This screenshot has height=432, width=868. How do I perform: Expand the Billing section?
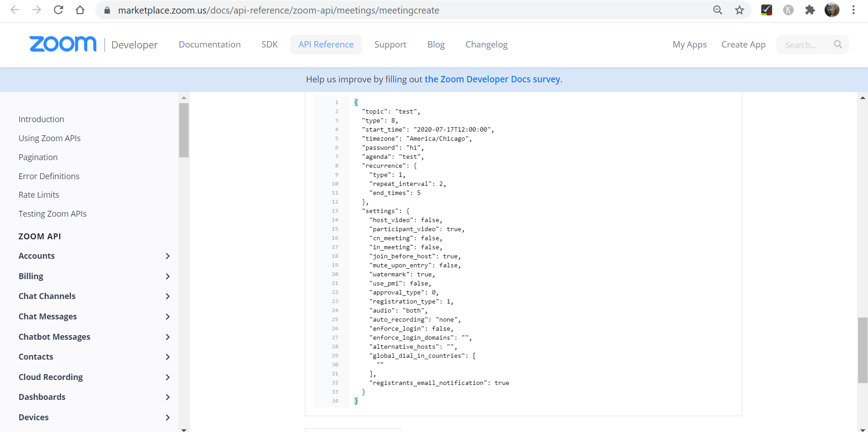click(168, 276)
